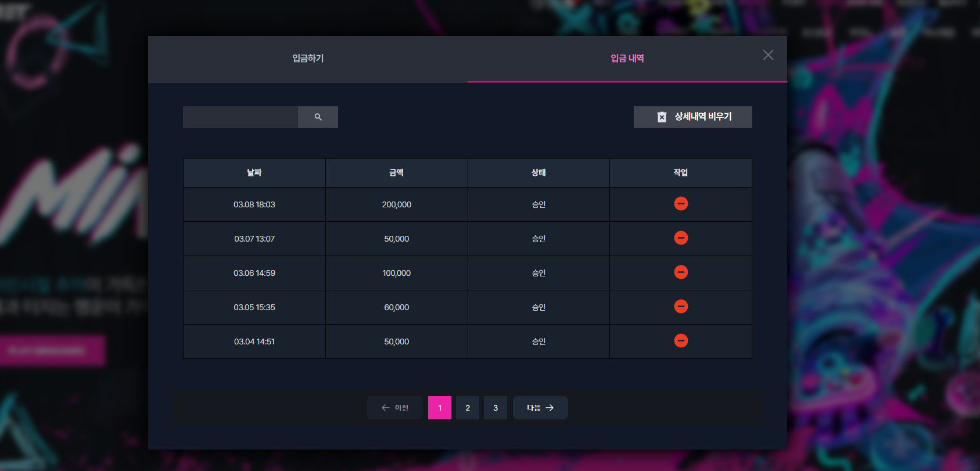Viewport: 980px width, 471px height.
Task: Open page 2 of the history
Action: (468, 408)
